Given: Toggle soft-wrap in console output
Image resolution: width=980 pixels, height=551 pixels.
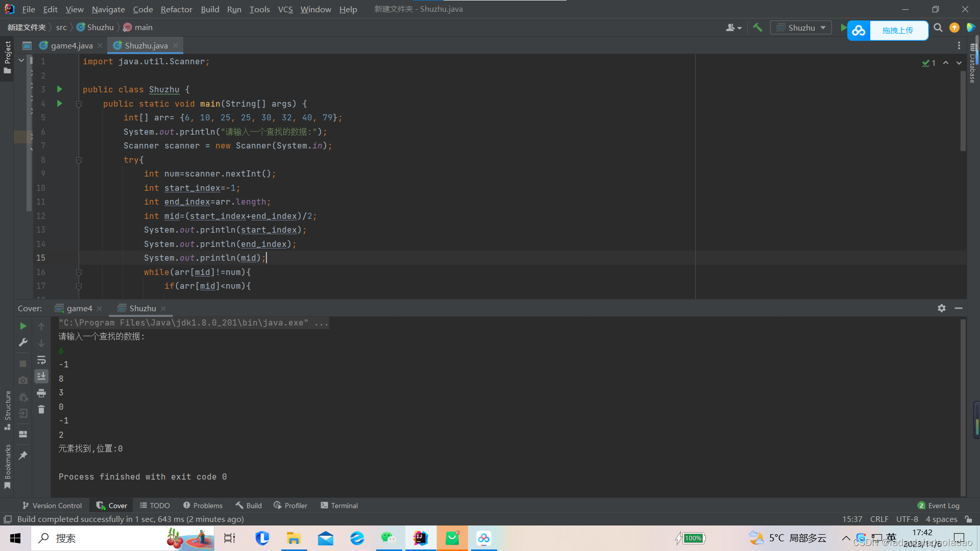Looking at the screenshot, I should 41,360.
